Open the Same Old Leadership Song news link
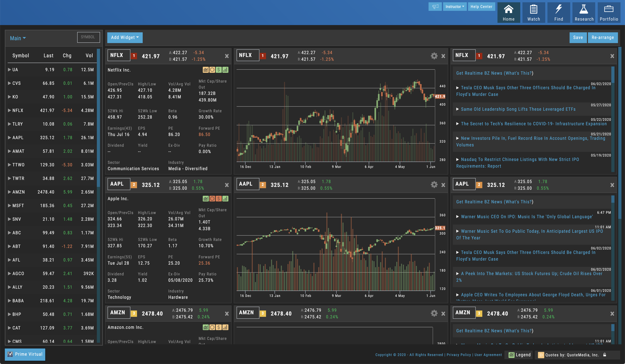 click(x=518, y=109)
